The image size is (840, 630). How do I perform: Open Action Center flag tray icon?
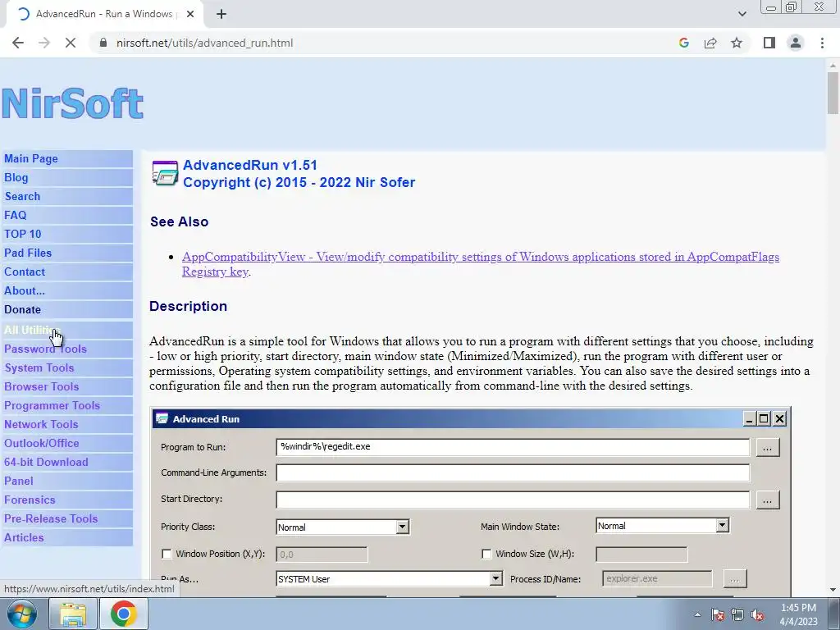point(717,614)
